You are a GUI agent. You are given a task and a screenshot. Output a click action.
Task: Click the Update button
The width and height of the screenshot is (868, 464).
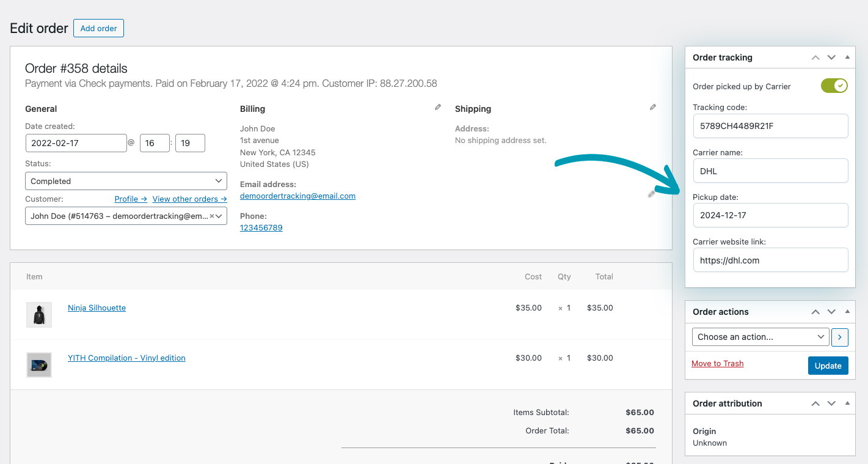click(x=828, y=366)
